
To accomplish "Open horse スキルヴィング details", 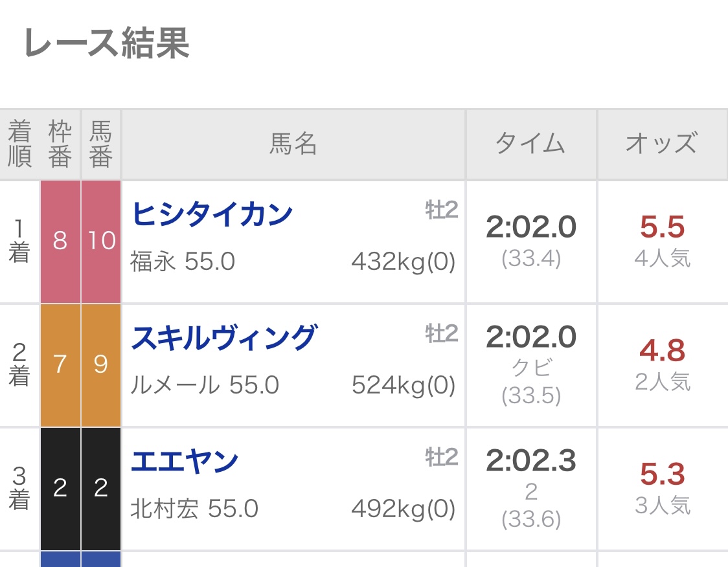I will (224, 338).
